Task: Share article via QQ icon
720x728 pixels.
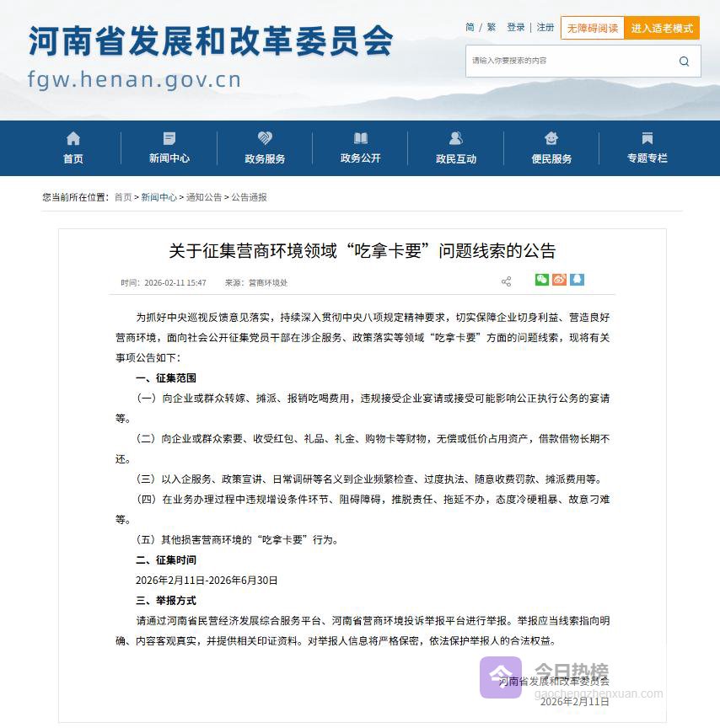Action: pyautogui.click(x=577, y=280)
